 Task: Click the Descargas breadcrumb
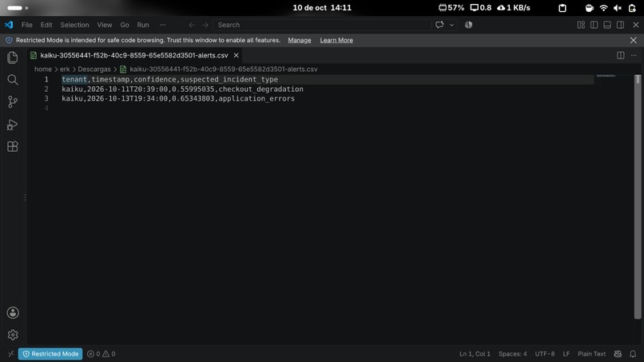pos(94,69)
